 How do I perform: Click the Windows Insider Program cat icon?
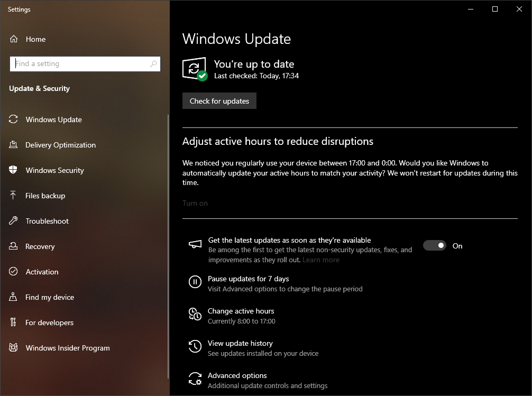(x=13, y=347)
